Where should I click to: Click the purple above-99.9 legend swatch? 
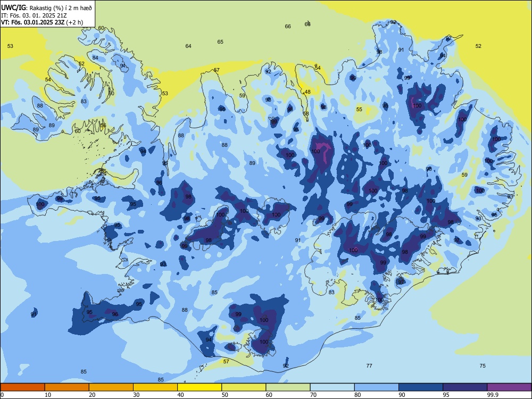[x=509, y=387]
